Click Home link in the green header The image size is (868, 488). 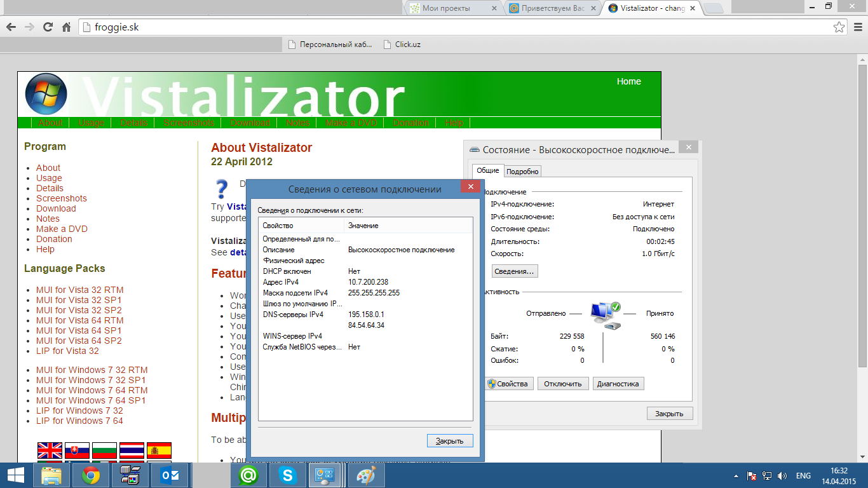[629, 81]
